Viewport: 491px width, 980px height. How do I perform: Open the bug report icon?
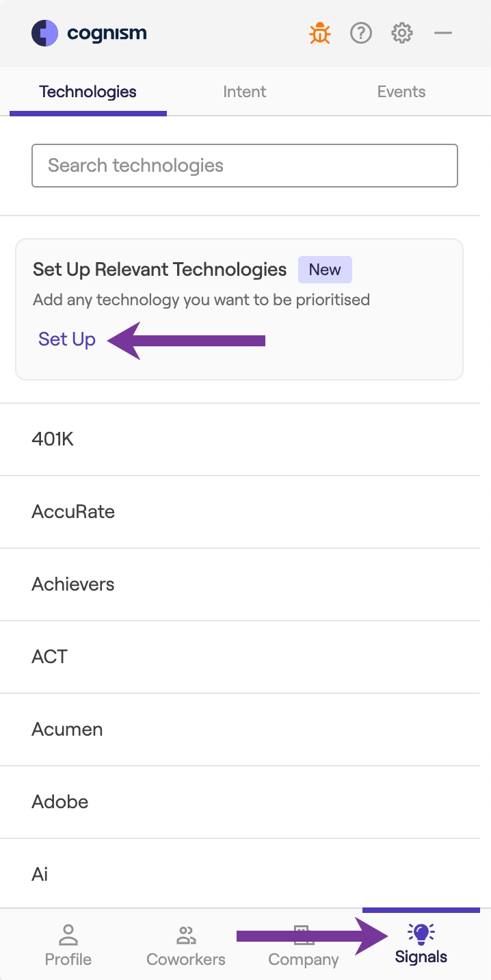(319, 32)
